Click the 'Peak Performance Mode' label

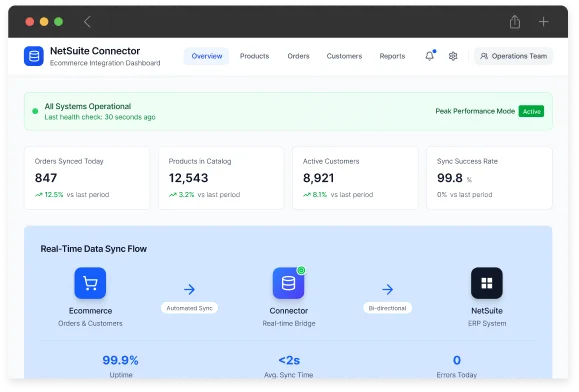[x=475, y=111]
